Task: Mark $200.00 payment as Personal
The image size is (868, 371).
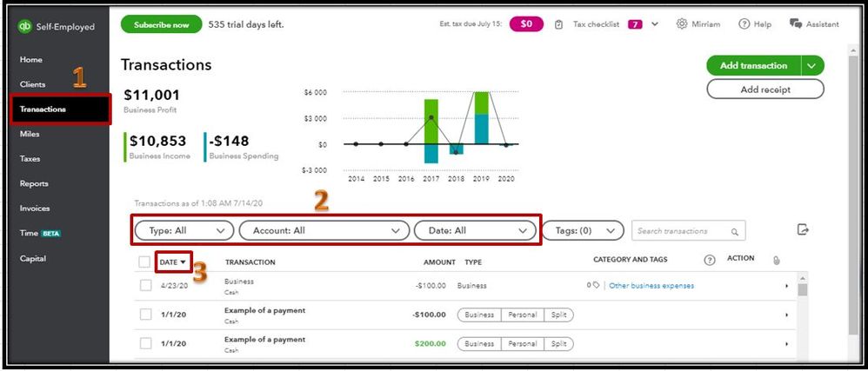Action: 523,344
